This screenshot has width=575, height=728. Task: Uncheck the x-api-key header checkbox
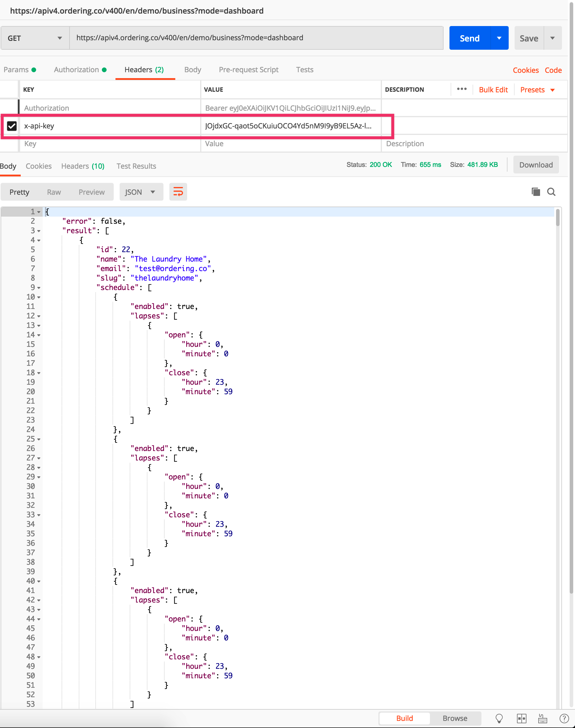click(x=12, y=126)
